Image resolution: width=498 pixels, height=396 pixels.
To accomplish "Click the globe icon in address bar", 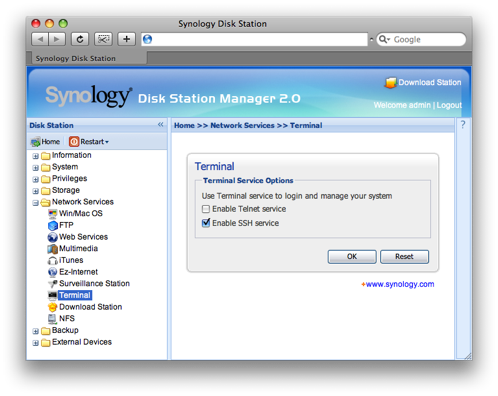I will coord(147,39).
